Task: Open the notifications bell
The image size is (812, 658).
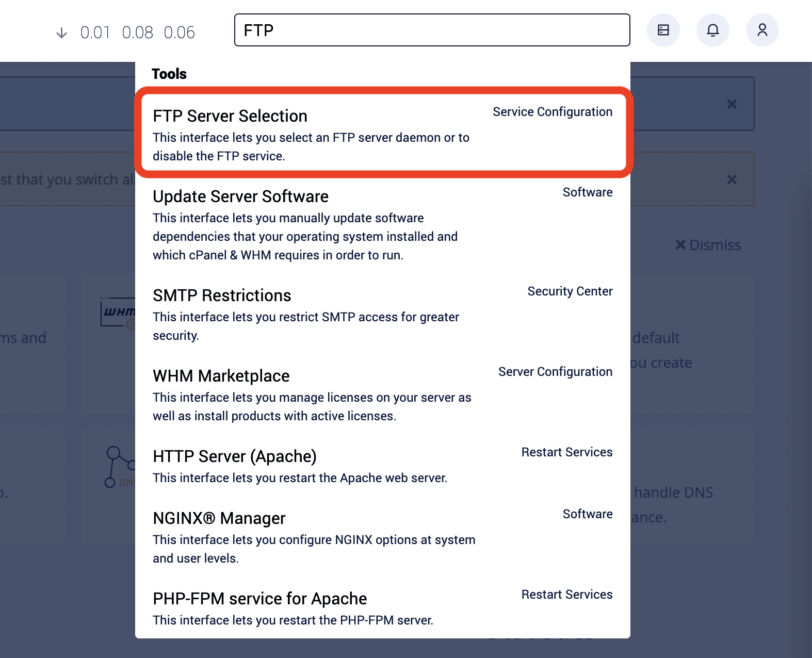Action: point(712,30)
